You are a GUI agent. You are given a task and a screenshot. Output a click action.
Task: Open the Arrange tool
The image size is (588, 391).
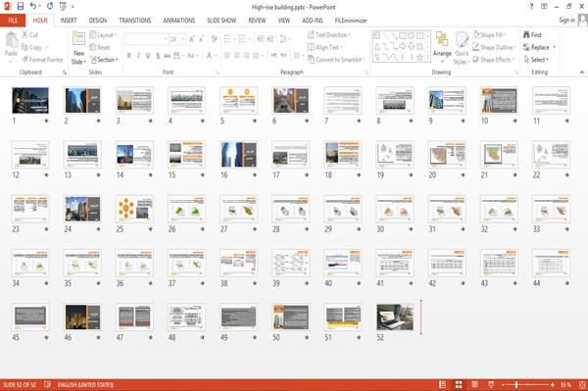point(442,48)
